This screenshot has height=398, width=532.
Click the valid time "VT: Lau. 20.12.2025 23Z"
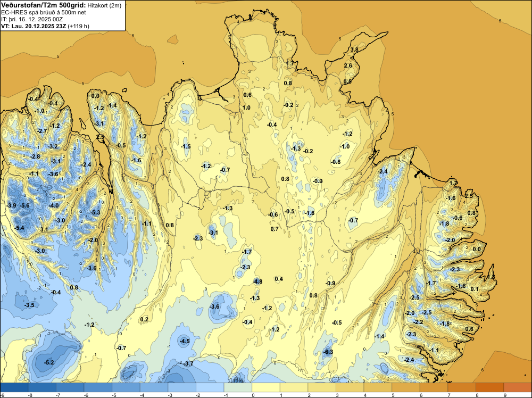[x=34, y=26]
